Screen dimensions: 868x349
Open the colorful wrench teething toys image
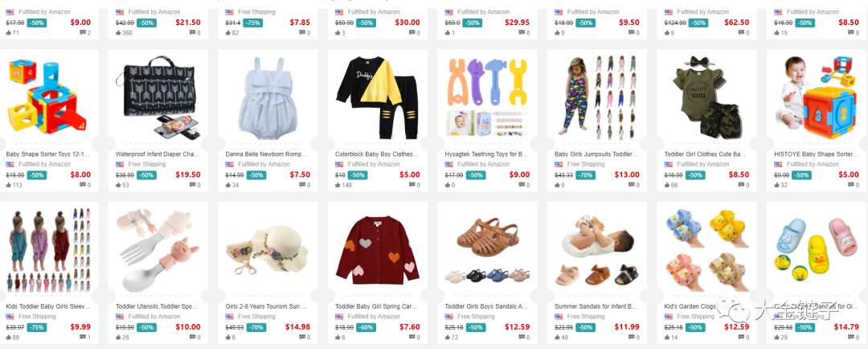[487, 97]
